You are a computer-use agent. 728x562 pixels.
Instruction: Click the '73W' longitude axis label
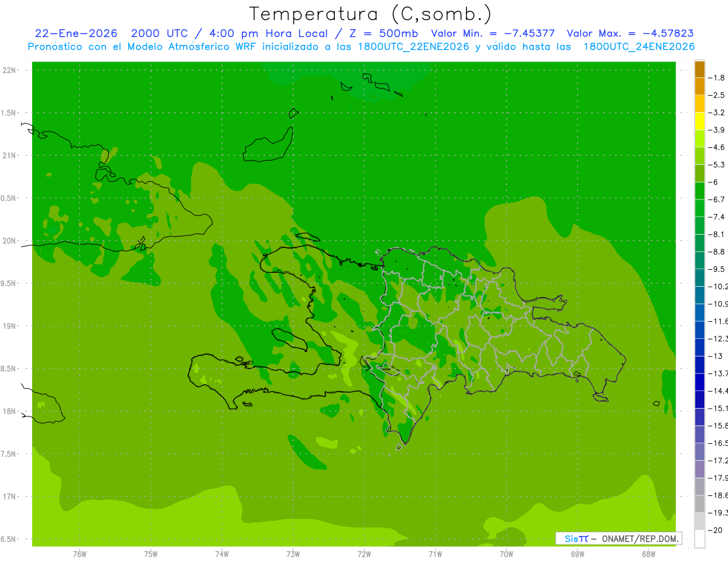(x=293, y=554)
